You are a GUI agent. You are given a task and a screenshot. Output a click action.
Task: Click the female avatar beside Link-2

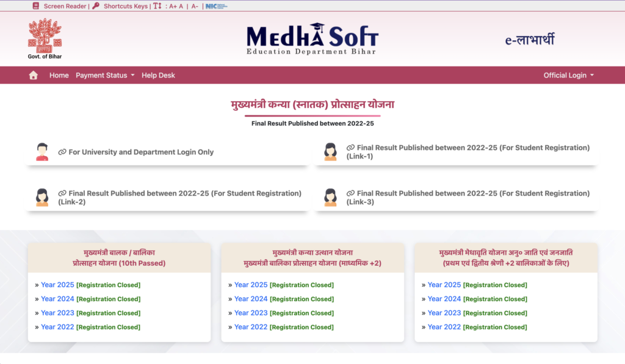(42, 198)
